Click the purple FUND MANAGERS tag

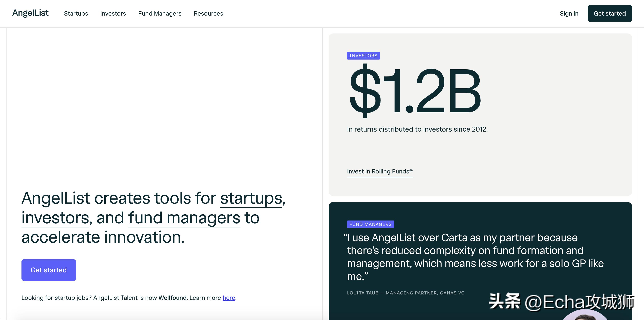[x=370, y=224]
